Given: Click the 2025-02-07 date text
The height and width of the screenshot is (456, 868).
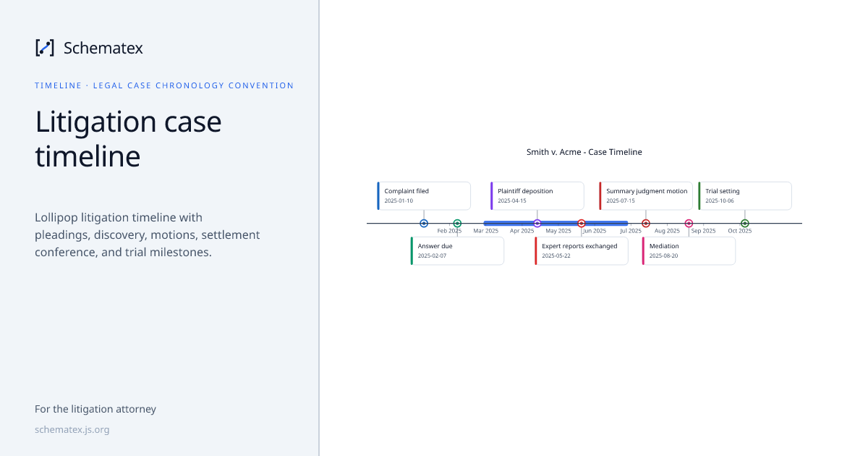Looking at the screenshot, I should coord(432,256).
